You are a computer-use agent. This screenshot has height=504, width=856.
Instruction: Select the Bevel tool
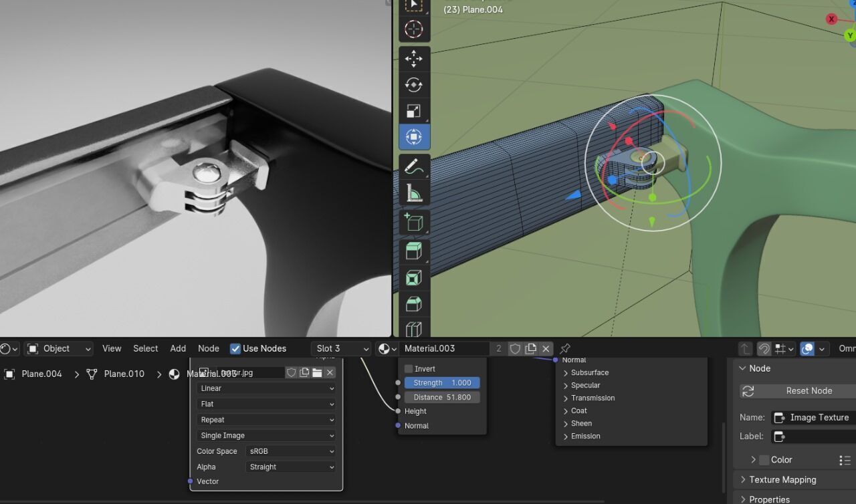pos(414,303)
